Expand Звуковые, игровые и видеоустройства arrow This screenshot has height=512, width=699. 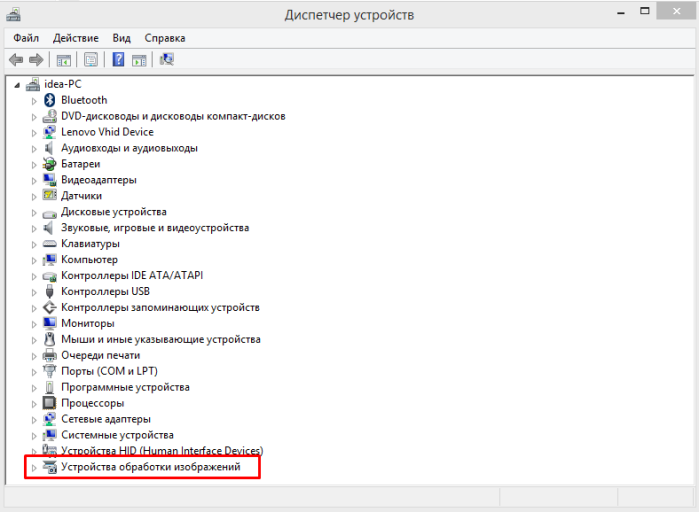[x=34, y=229]
